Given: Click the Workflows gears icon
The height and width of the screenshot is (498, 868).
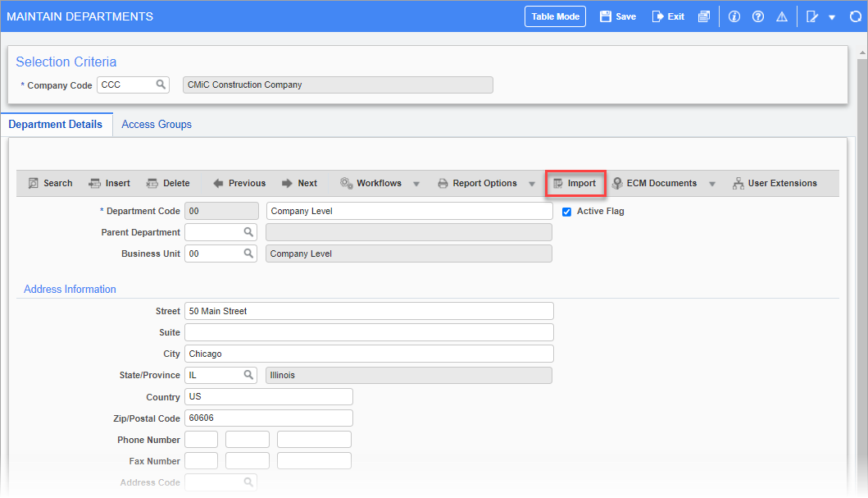Looking at the screenshot, I should click(x=347, y=183).
